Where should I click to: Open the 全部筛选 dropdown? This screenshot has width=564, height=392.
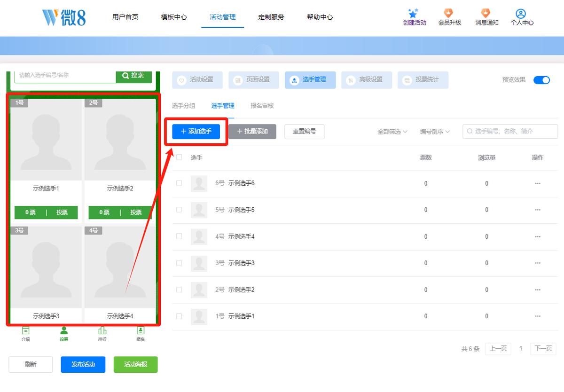click(x=392, y=132)
